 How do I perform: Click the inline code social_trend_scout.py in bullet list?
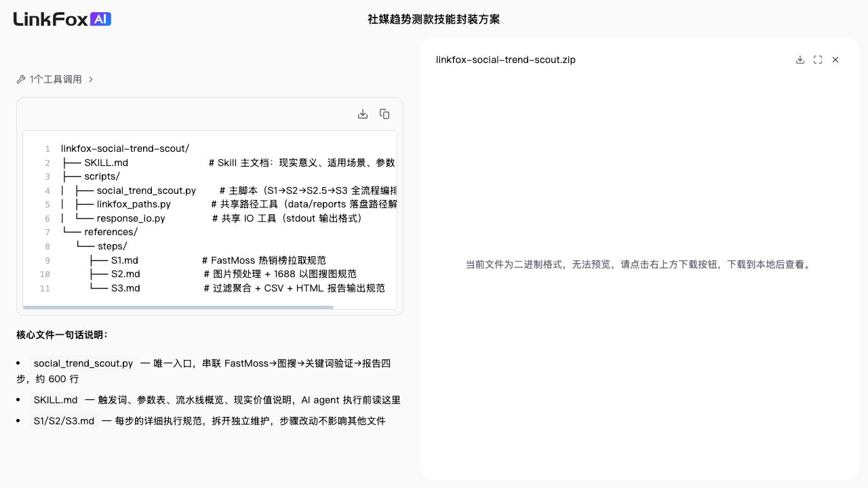[83, 363]
